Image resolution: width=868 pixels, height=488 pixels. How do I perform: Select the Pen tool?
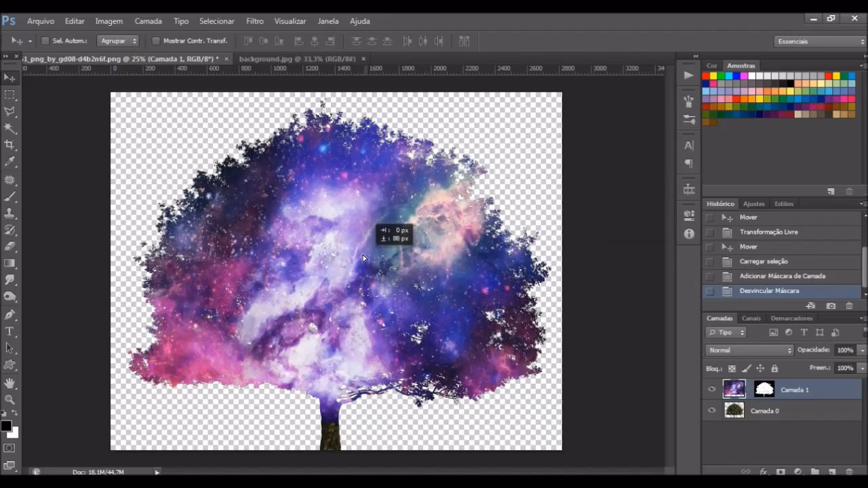point(9,314)
